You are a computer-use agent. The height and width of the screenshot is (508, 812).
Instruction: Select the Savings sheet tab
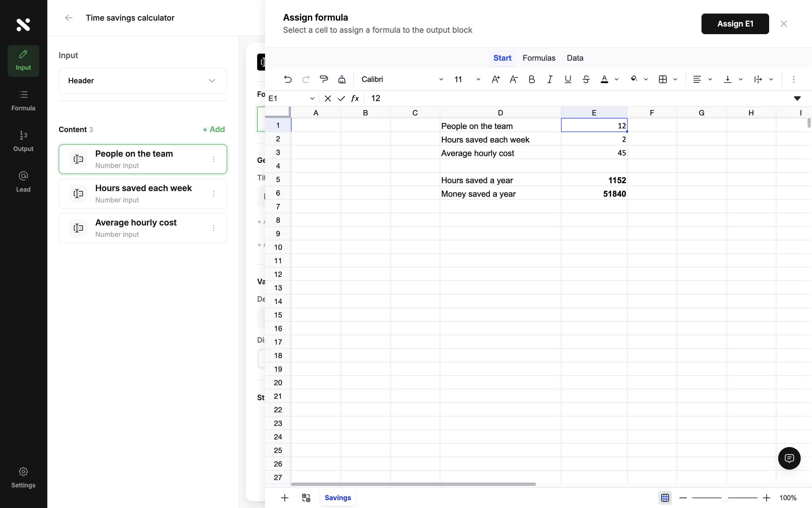[x=337, y=498]
